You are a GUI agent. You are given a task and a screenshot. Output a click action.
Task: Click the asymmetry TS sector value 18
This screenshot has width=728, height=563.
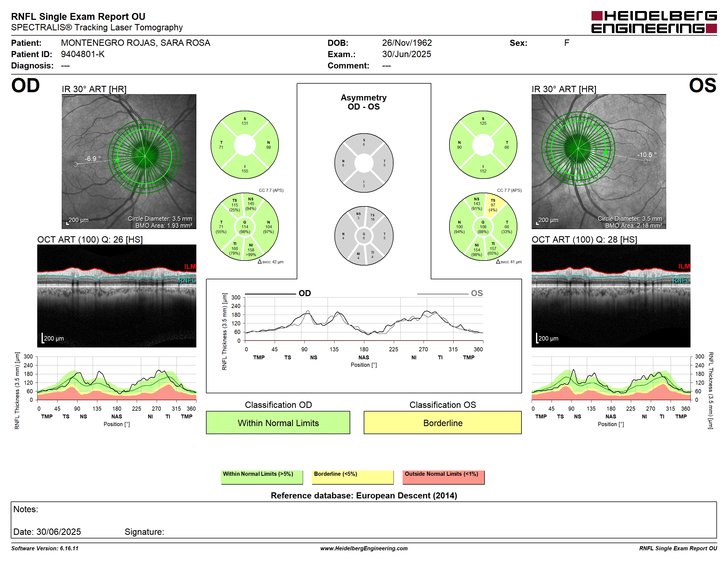(372, 219)
